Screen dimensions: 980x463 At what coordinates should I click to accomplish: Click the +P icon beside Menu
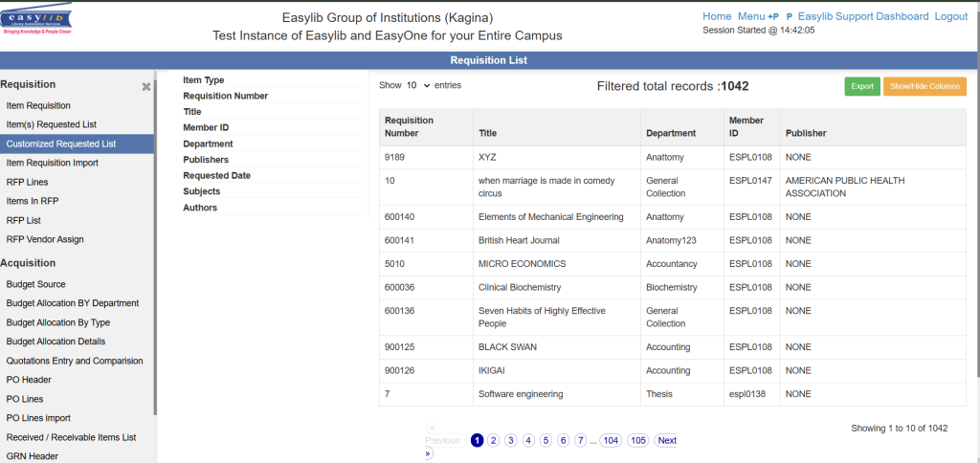[773, 17]
